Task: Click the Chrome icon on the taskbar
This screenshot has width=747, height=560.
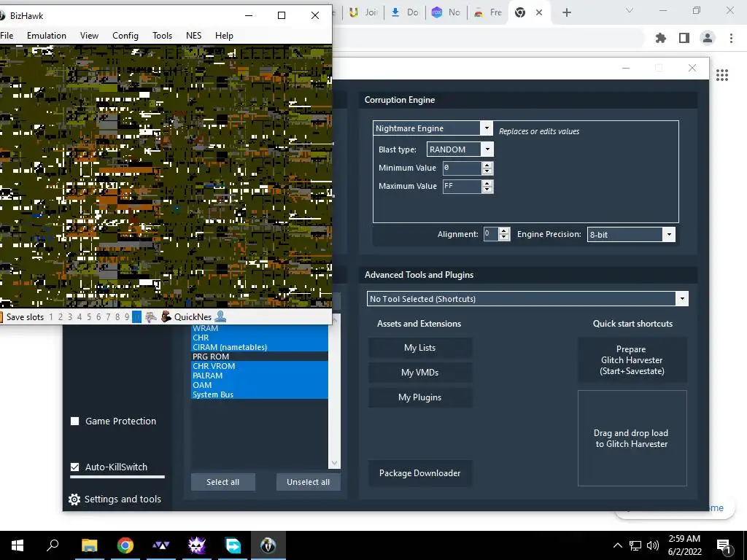Action: [125, 545]
